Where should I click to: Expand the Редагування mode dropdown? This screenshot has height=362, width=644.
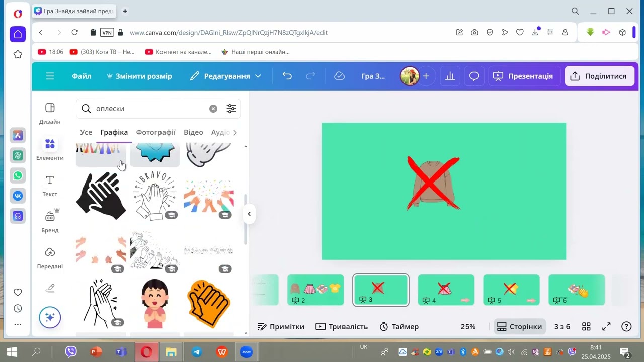pyautogui.click(x=225, y=76)
